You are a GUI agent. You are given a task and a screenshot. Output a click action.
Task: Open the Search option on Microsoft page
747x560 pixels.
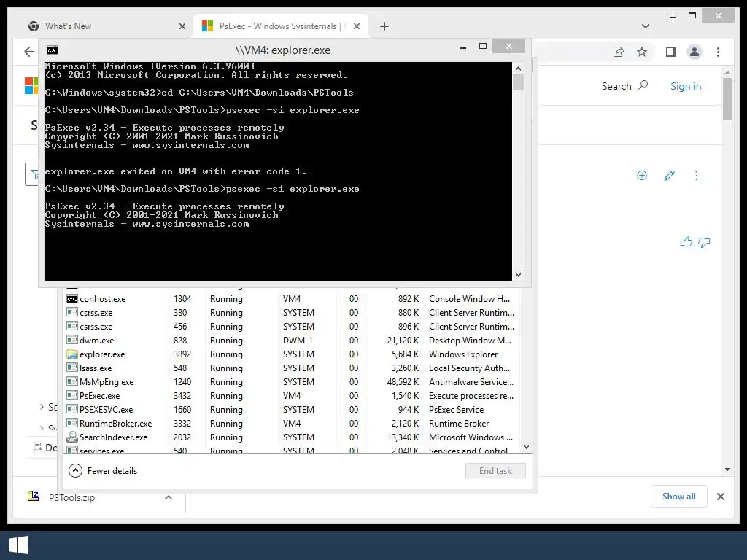tap(624, 86)
